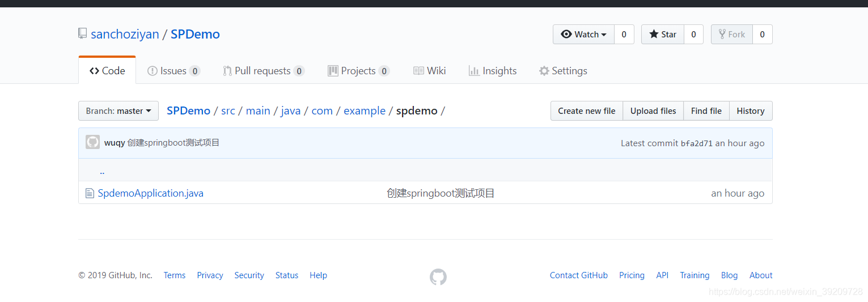Open the commit hash bfa2d71
868x302 pixels.
tap(697, 143)
